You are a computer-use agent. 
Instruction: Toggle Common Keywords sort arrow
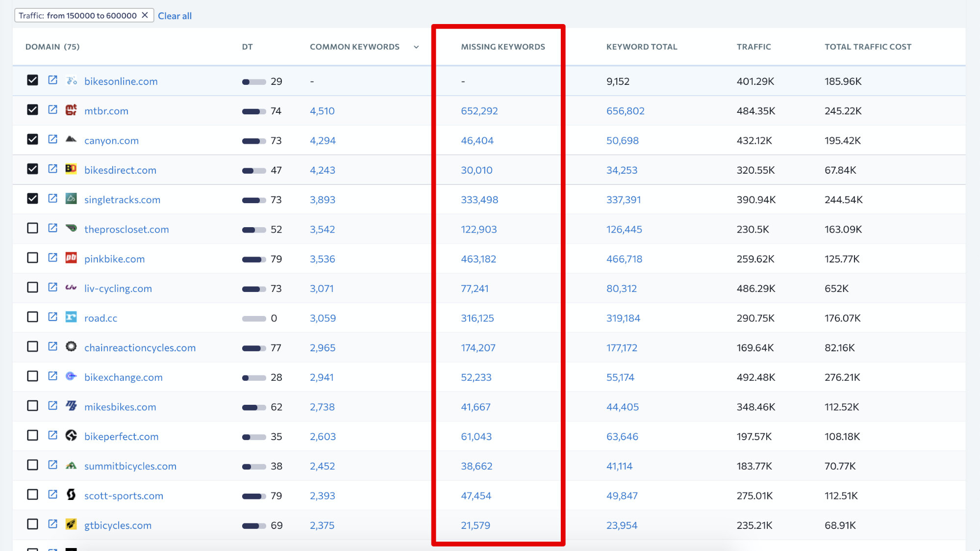416,47
